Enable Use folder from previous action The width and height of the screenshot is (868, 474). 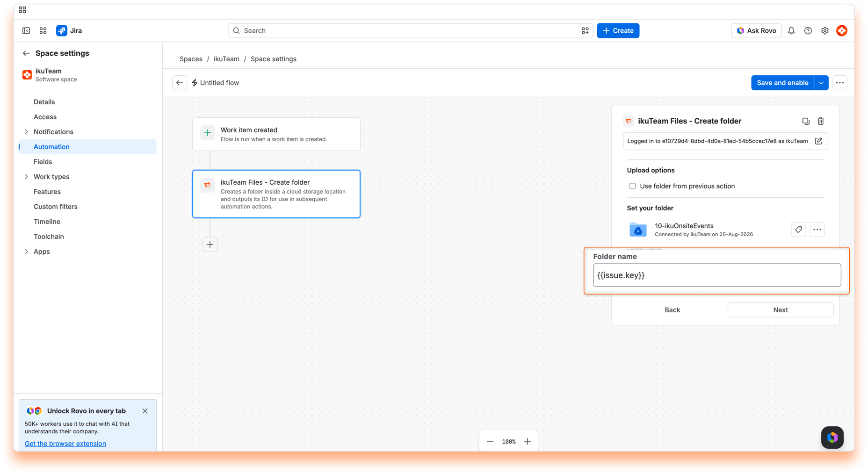632,186
